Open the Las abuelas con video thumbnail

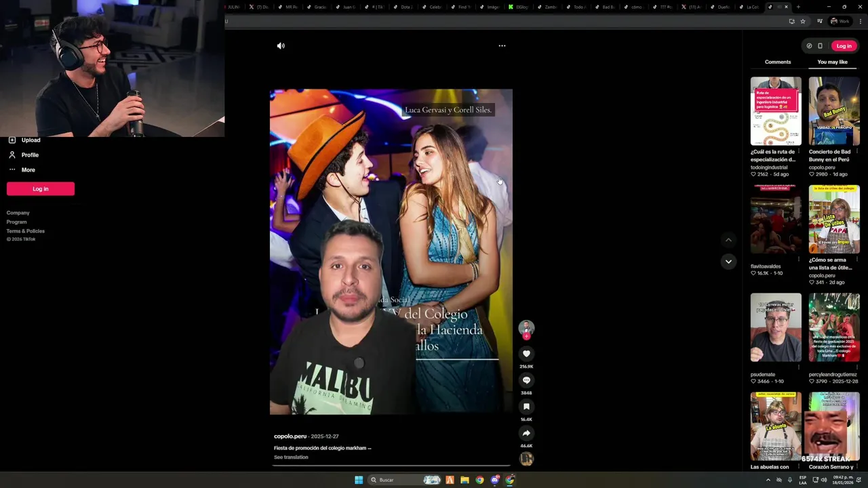coord(776,426)
